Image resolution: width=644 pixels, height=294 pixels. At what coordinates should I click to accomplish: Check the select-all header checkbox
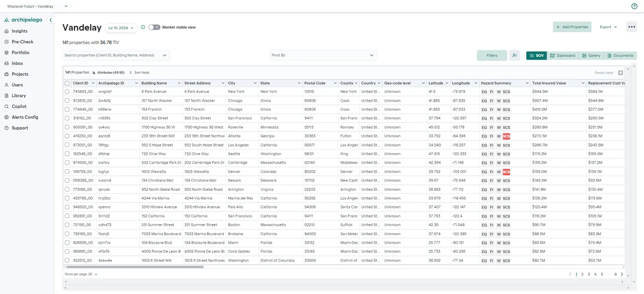point(67,83)
